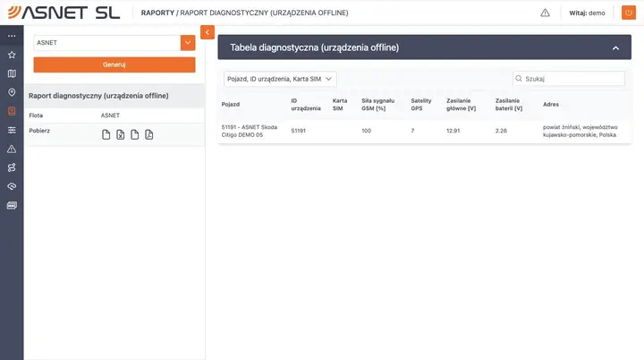Click the Generuj button
Screen dimensions: 644x360
coord(114,64)
